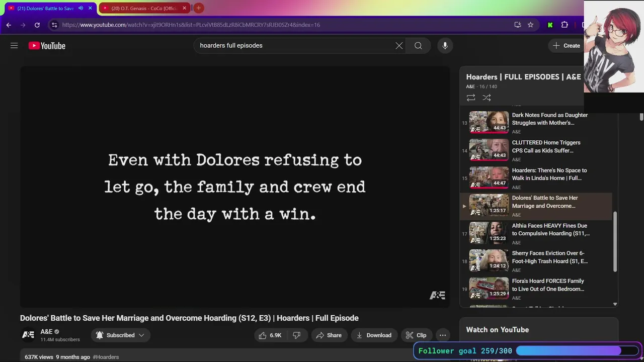The image size is (644, 362).
Task: Like the video with thumbs up
Action: pos(271,335)
